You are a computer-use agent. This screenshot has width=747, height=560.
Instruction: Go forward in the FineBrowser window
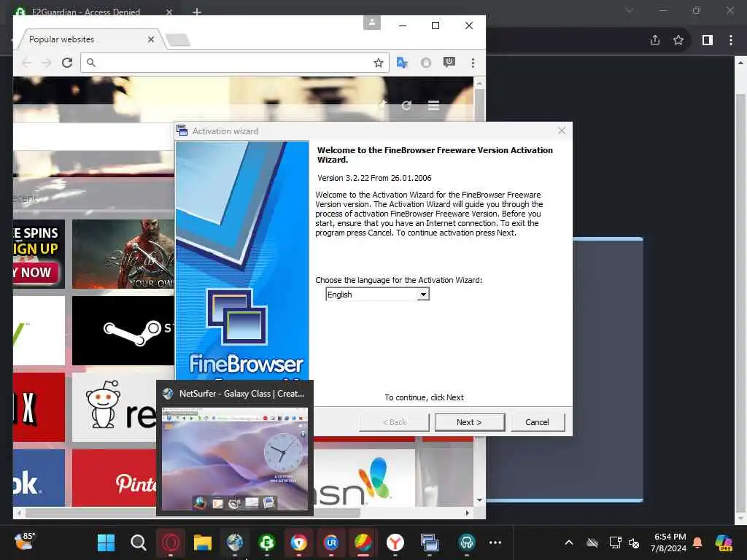tap(46, 63)
